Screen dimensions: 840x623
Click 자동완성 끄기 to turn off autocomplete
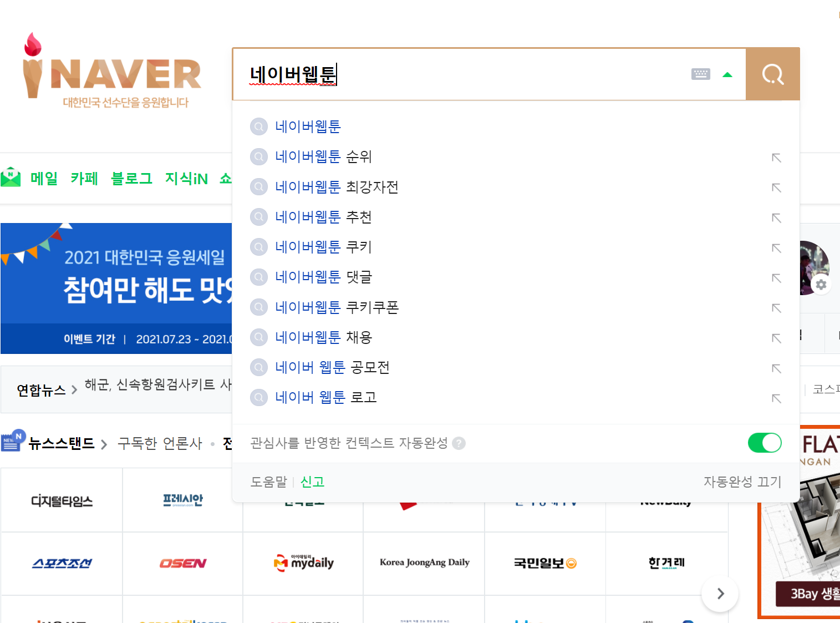[x=742, y=482]
